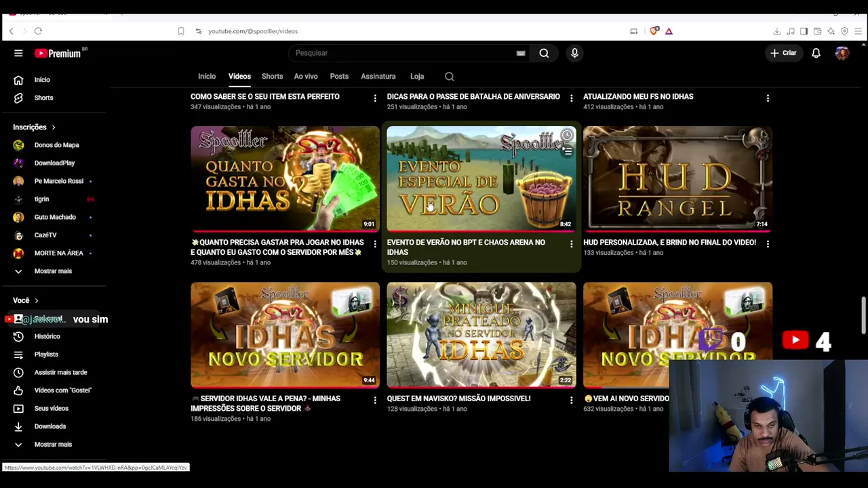Open options menu for QUANTO PRECISA GASTAR video
The height and width of the screenshot is (488, 868).
(x=374, y=244)
